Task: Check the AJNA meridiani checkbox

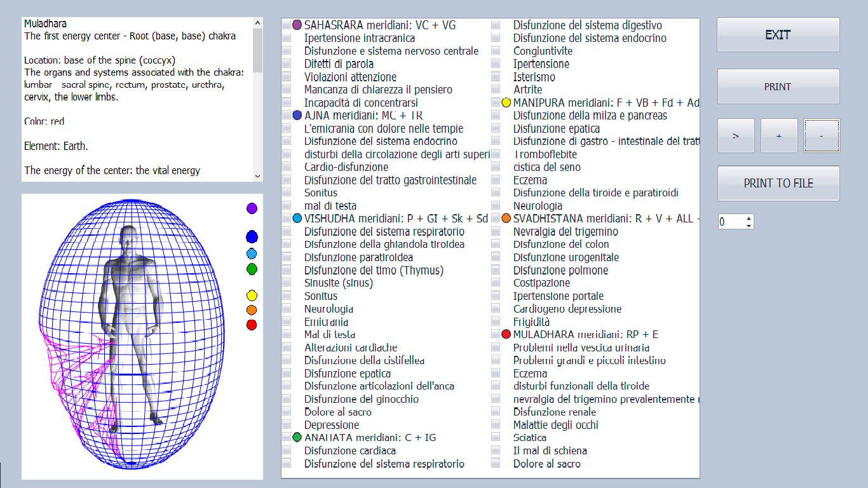Action: (287, 116)
